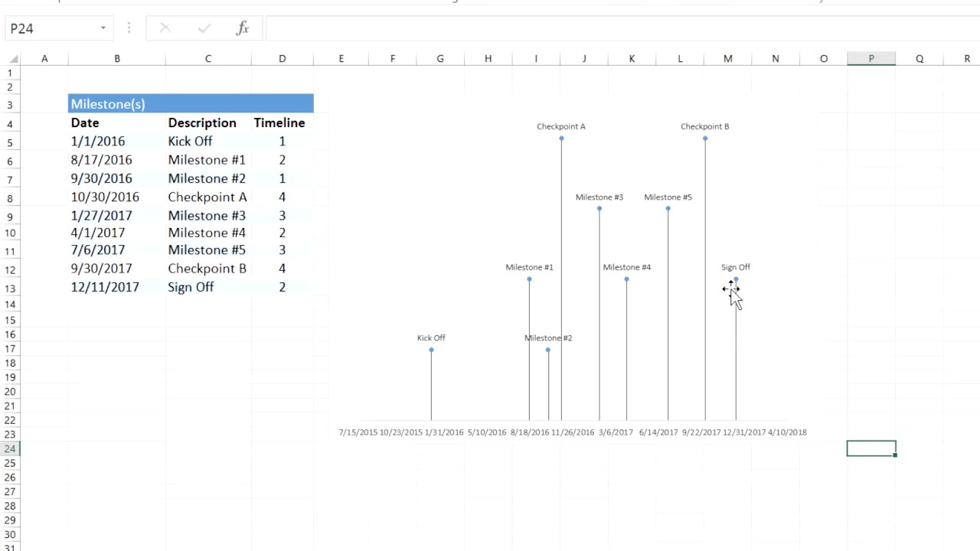Open the Name Box dropdown arrow
The width and height of the screenshot is (980, 551).
click(103, 28)
